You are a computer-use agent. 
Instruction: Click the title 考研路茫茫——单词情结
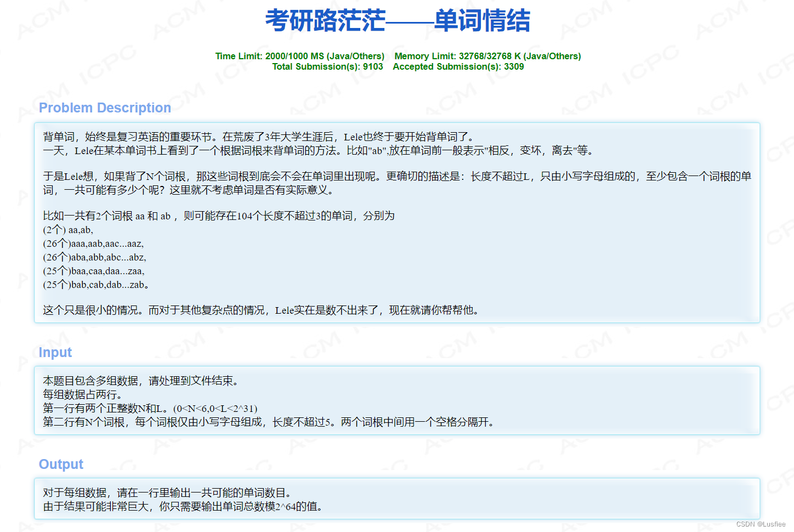(398, 21)
